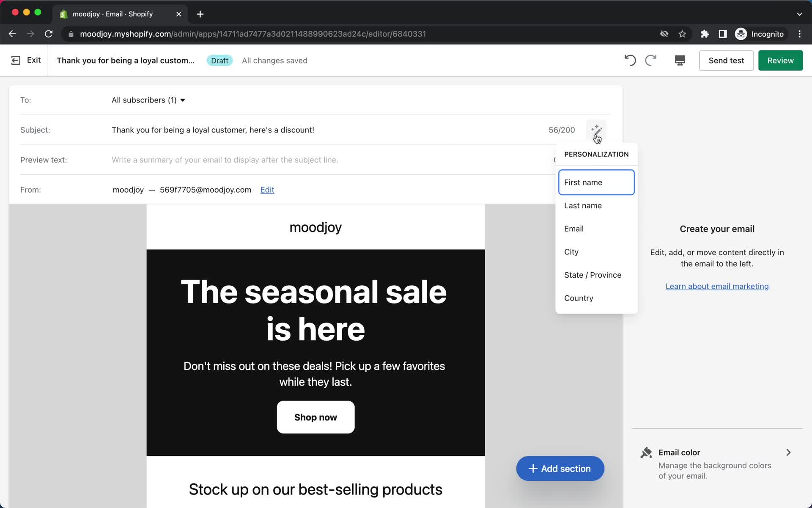Click Learn about email marketing link
The height and width of the screenshot is (508, 812).
tap(717, 286)
